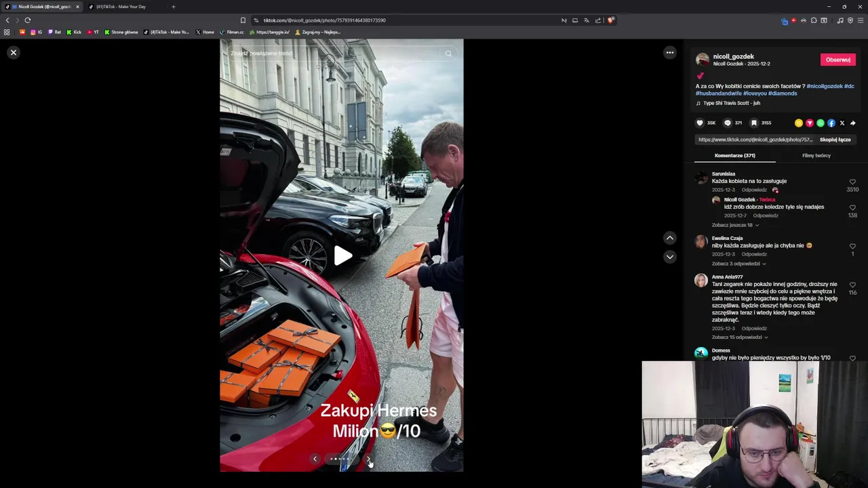Like Ewelina Czaja's comment
This screenshot has height=488, width=868.
click(x=852, y=246)
